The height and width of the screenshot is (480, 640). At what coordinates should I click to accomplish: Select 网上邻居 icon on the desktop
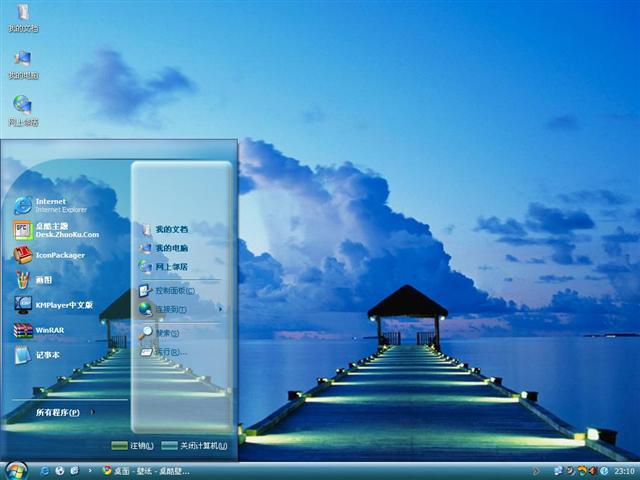(23, 111)
